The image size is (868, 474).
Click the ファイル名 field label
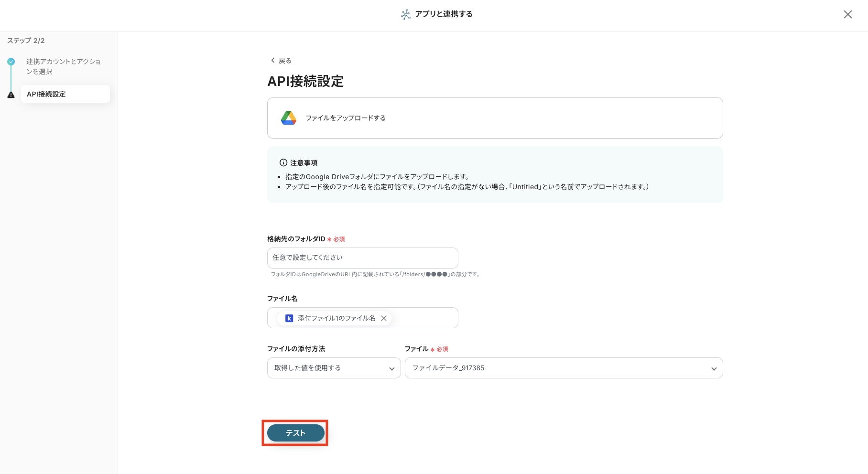(x=282, y=299)
